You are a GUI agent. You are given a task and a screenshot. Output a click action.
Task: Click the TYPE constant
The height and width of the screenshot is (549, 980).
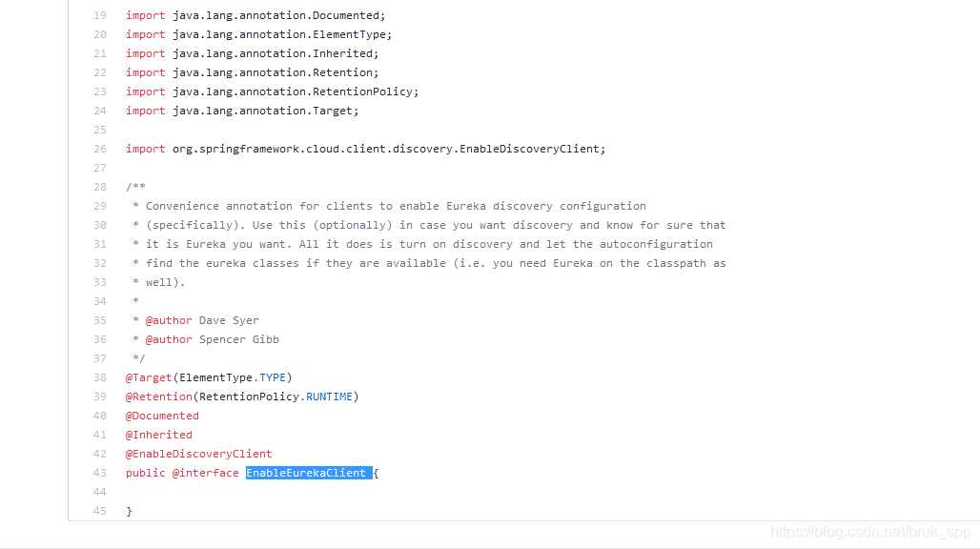coord(273,377)
